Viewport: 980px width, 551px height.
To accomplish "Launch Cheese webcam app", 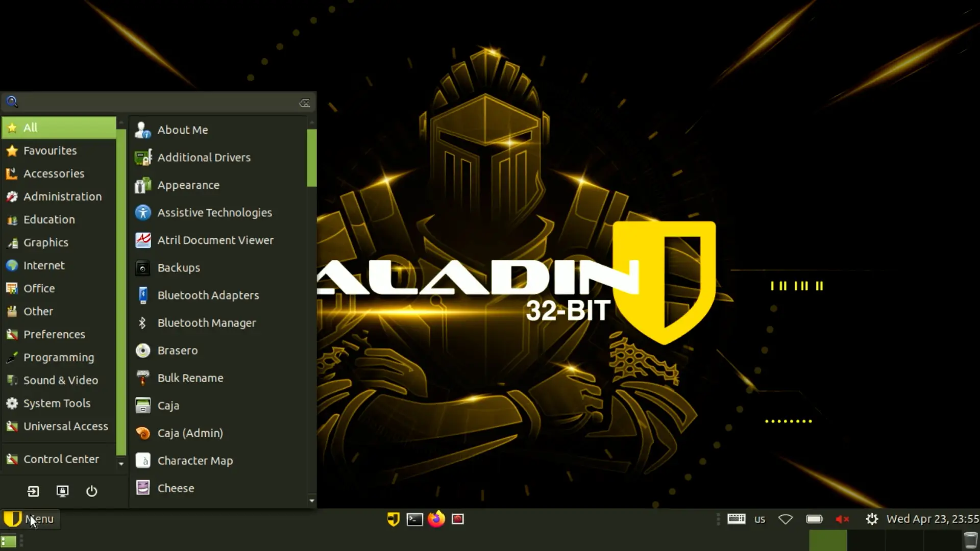I will [x=218, y=488].
